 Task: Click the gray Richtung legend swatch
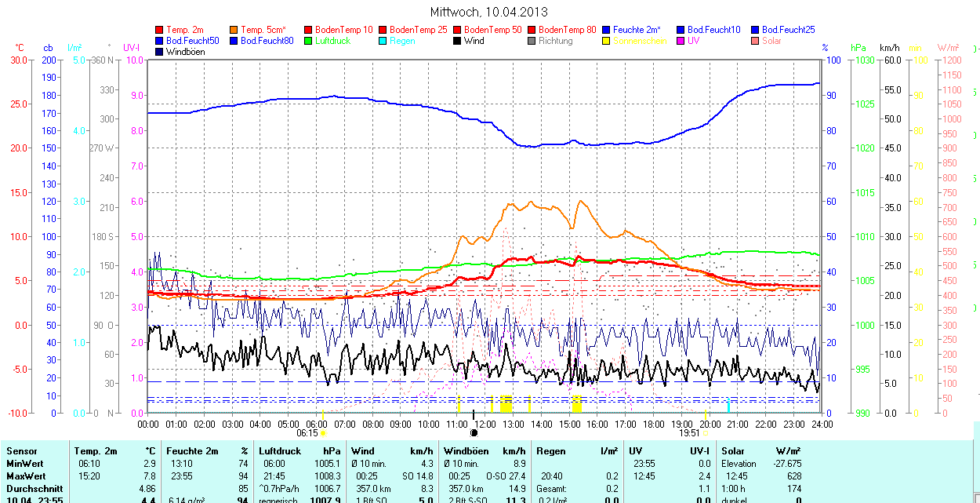[x=532, y=41]
